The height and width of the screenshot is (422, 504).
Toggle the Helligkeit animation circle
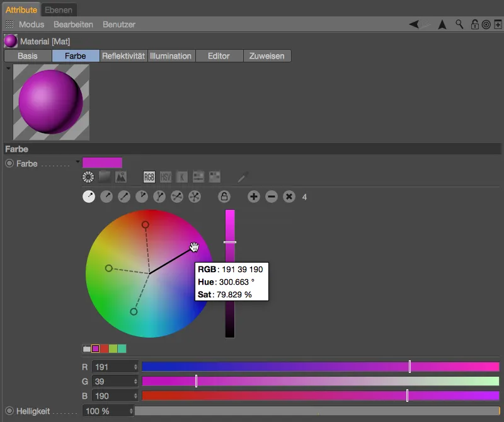[9, 411]
